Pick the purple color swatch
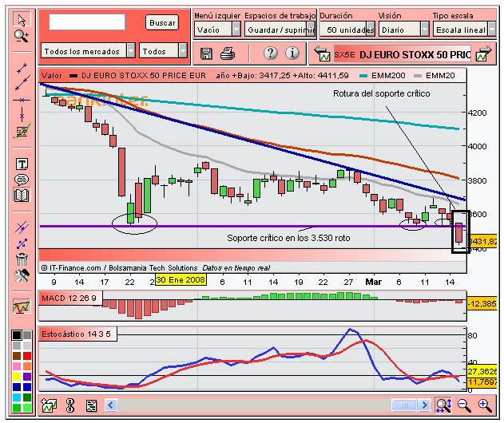 (x=27, y=377)
